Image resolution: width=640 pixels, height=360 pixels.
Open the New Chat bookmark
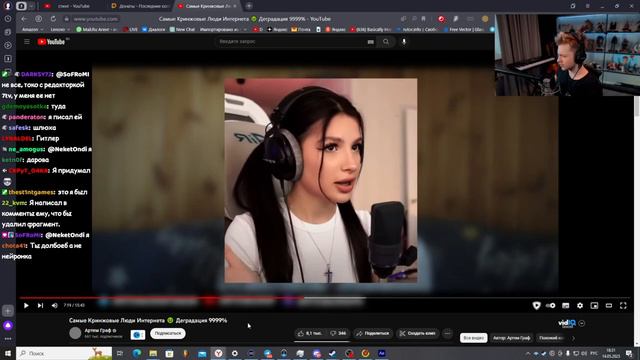182,29
